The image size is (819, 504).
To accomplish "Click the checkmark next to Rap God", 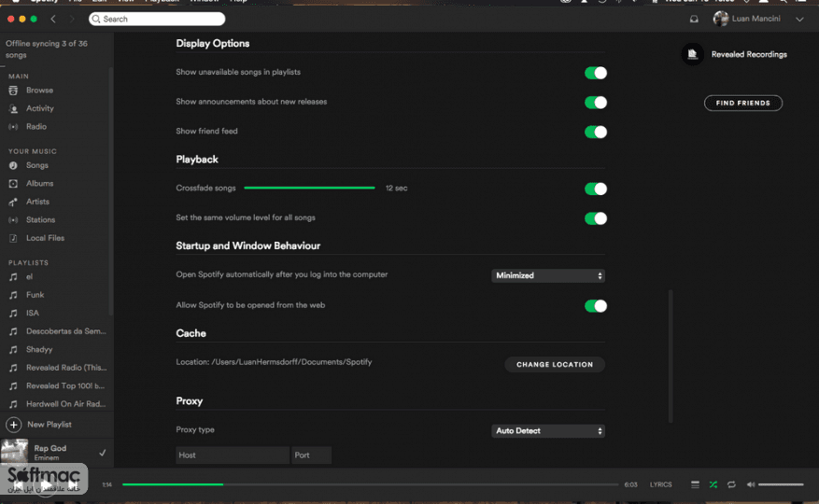I will click(x=103, y=453).
